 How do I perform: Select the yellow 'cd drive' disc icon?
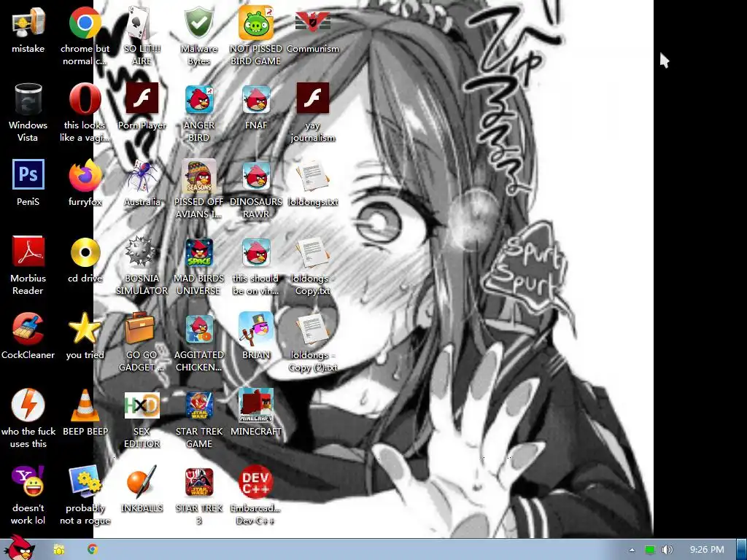coord(85,252)
